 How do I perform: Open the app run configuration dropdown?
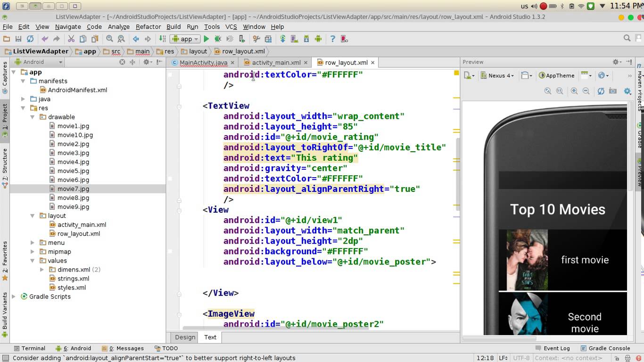point(186,39)
